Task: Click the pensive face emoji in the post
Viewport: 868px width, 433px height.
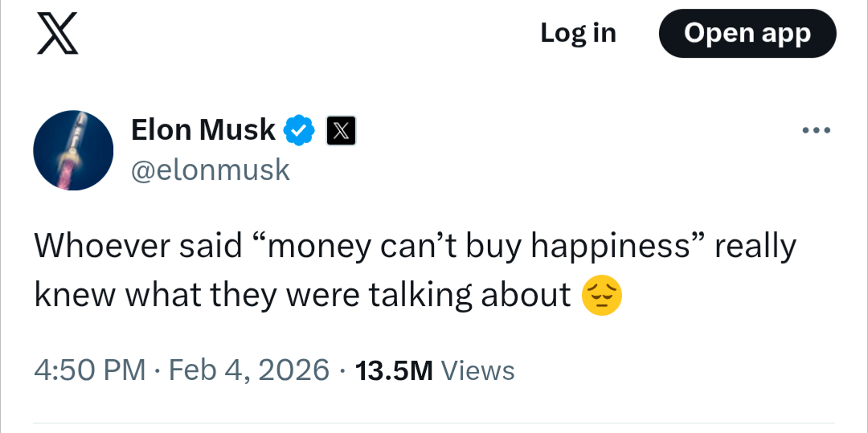Action: [x=601, y=296]
